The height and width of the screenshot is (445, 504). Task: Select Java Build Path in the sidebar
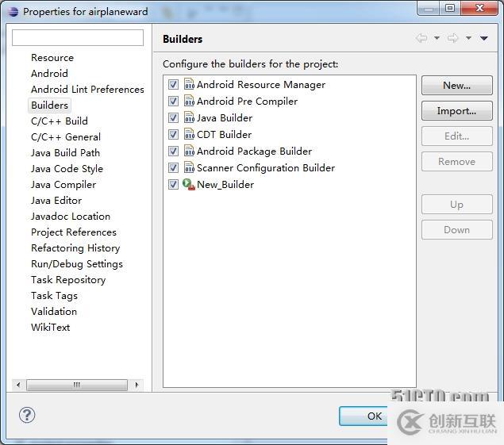point(65,152)
